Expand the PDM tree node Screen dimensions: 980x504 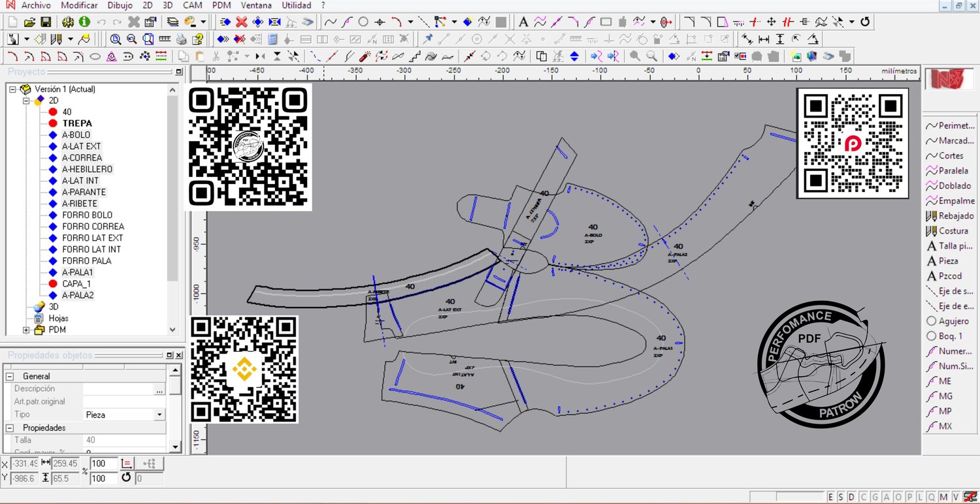pyautogui.click(x=27, y=330)
